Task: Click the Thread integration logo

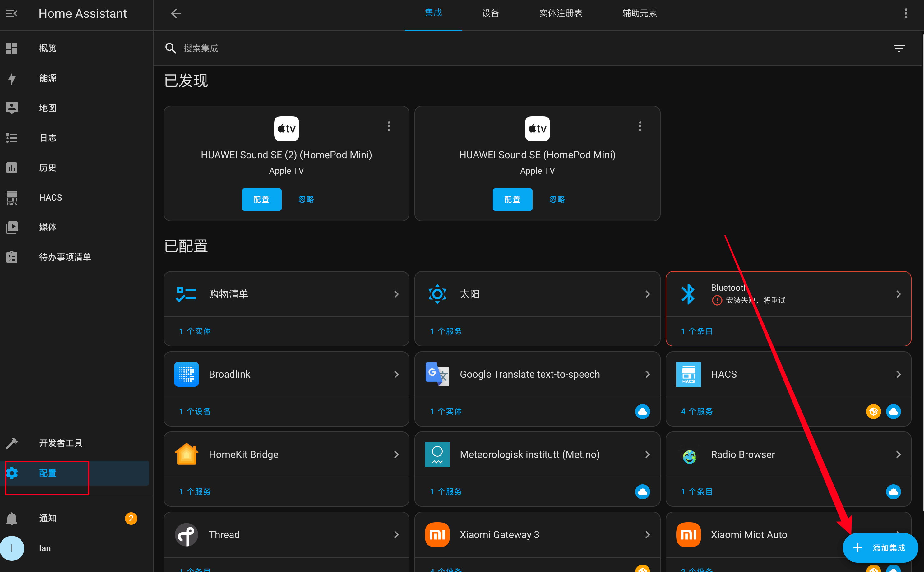Action: [x=187, y=535]
